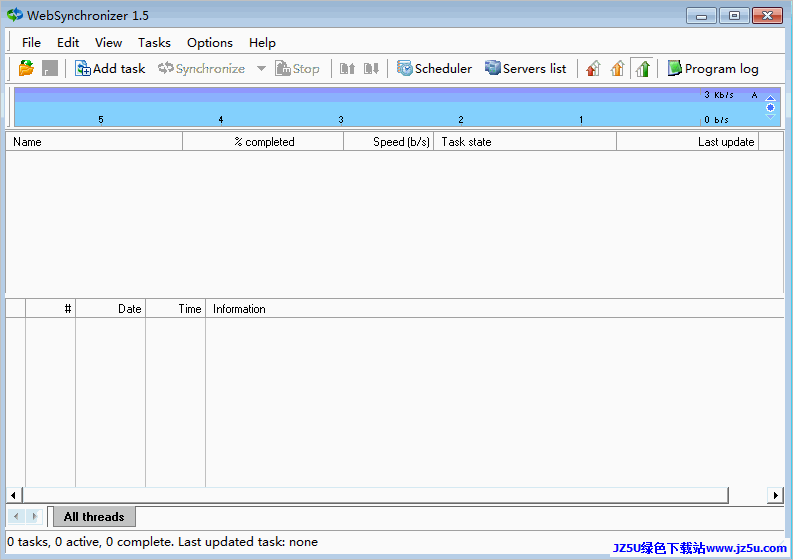Click the tab scroll right arrow
This screenshot has width=793, height=560.
click(34, 516)
